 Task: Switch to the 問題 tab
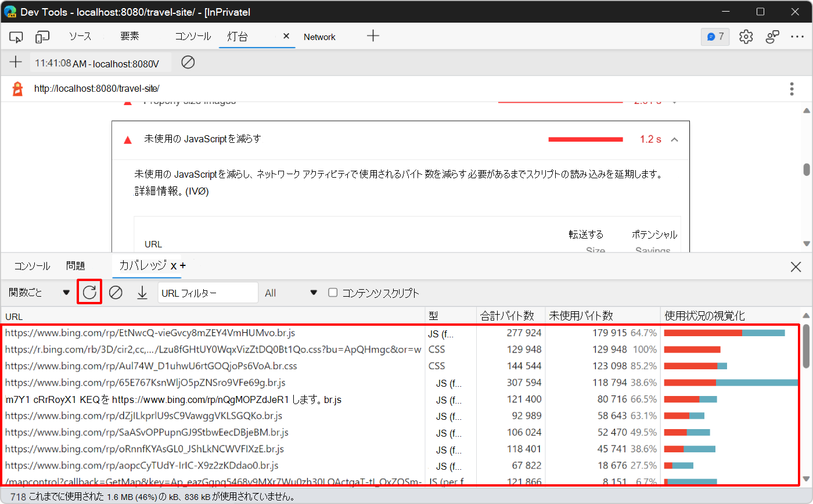(75, 266)
